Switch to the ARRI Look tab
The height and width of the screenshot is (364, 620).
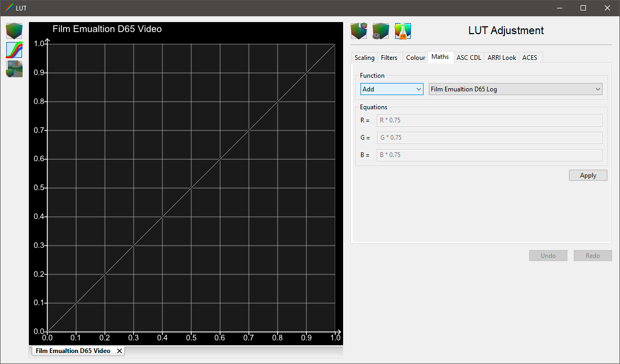pos(501,57)
